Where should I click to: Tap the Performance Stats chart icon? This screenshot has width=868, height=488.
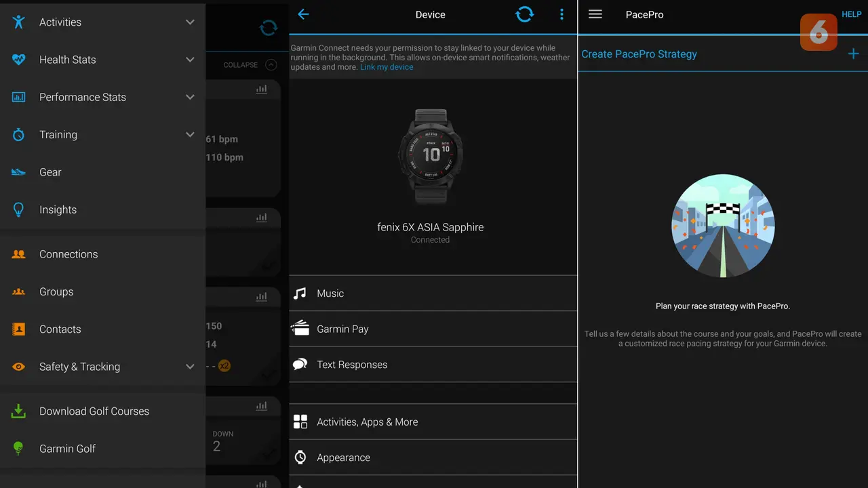[18, 97]
